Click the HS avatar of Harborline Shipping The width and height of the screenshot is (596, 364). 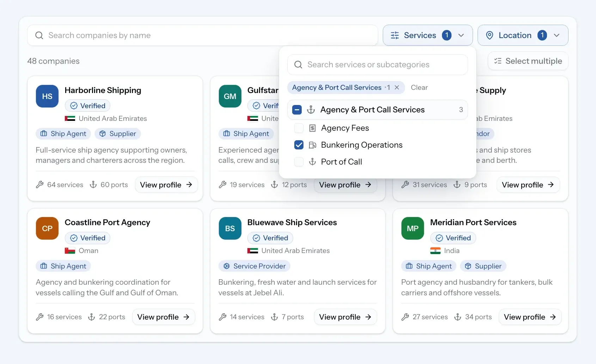(x=47, y=96)
